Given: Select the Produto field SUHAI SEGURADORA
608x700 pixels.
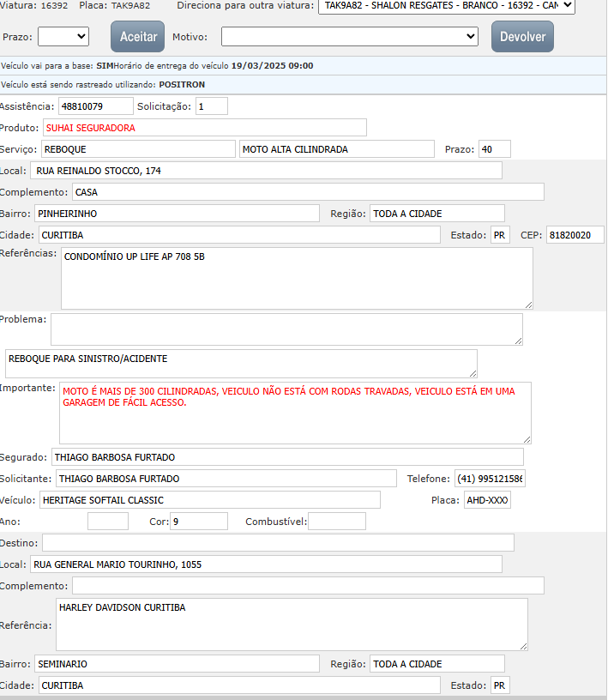Looking at the screenshot, I should click(x=205, y=128).
